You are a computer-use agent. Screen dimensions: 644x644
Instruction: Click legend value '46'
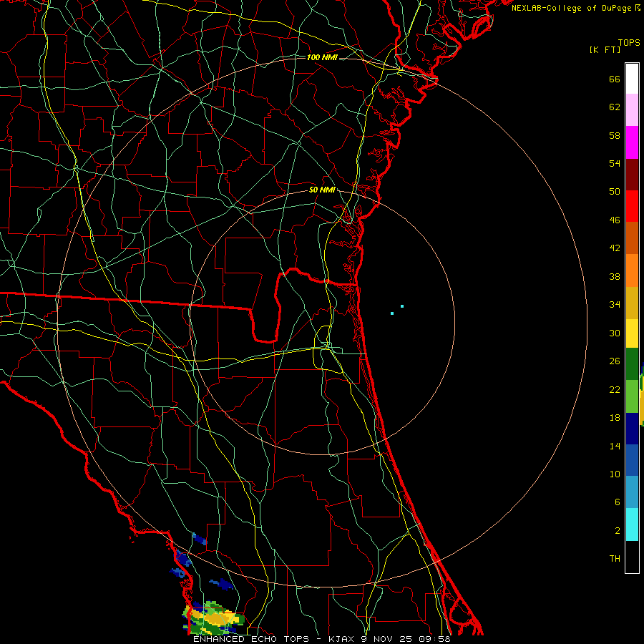tap(615, 220)
